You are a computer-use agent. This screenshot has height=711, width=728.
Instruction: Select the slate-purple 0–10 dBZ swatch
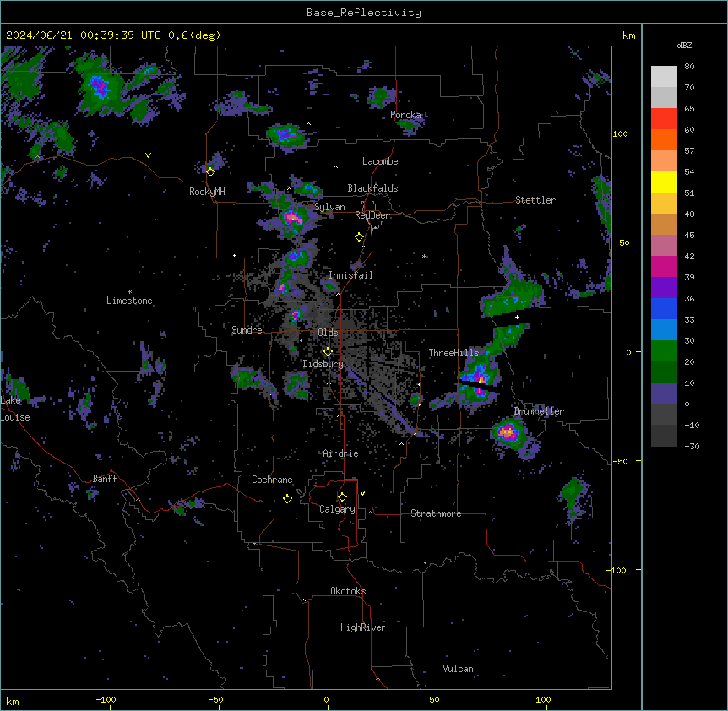(664, 393)
